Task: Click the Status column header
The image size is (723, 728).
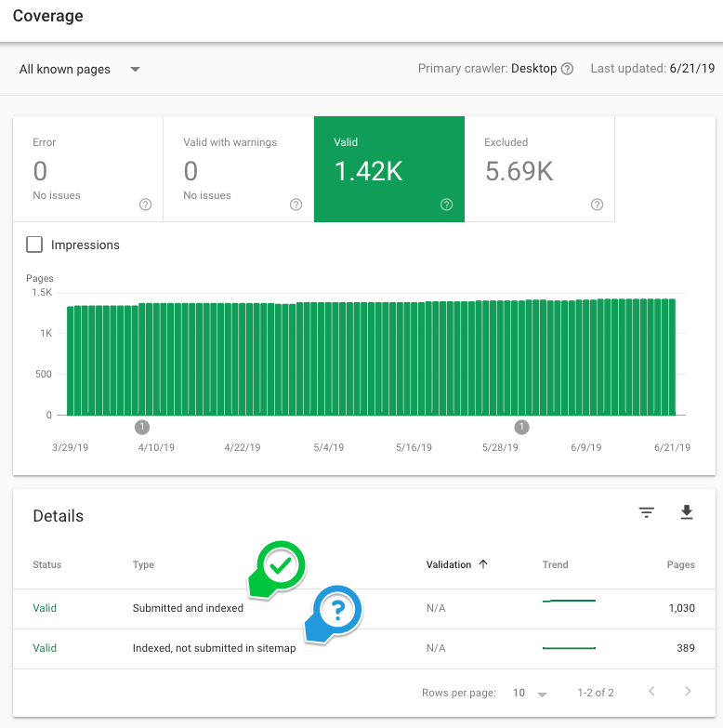Action: click(46, 564)
